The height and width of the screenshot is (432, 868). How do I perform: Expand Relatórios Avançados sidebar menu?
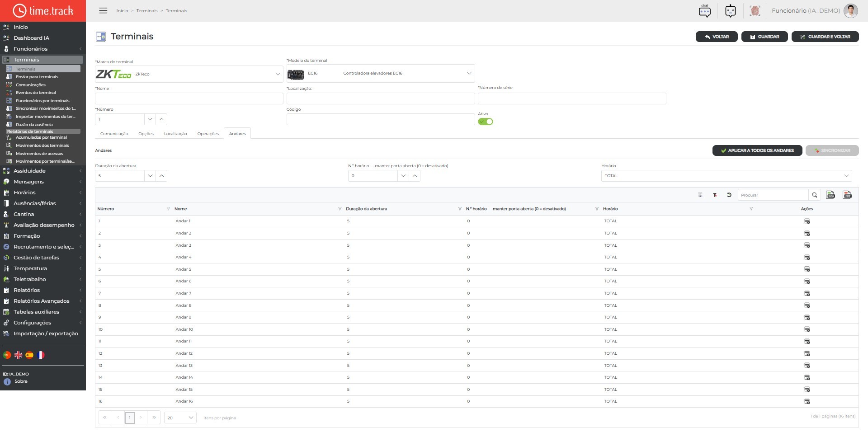pos(42,301)
